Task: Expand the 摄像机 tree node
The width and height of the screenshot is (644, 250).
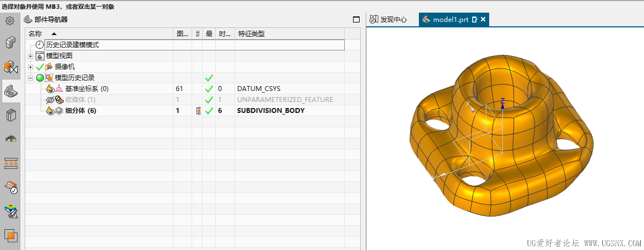Action: pyautogui.click(x=30, y=67)
